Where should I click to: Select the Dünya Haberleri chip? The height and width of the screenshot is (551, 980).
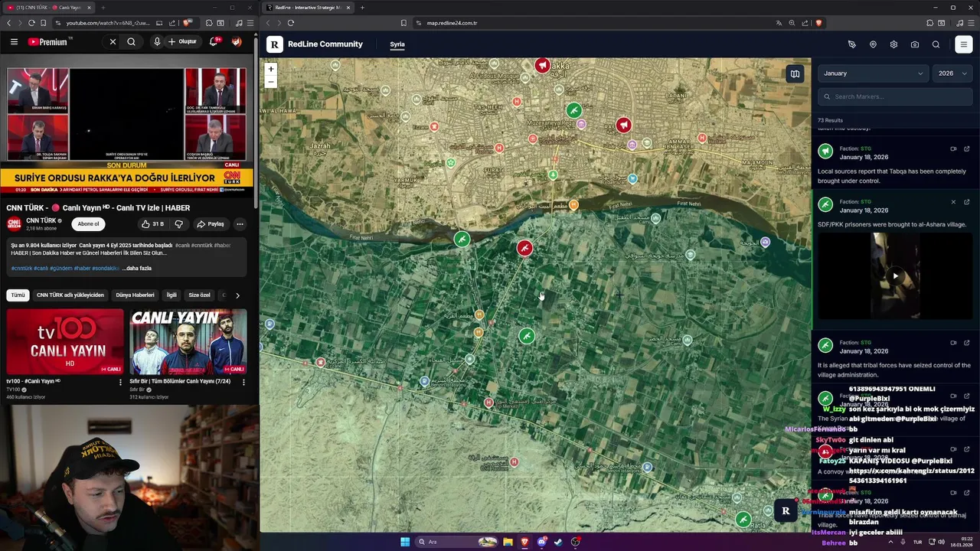click(135, 295)
